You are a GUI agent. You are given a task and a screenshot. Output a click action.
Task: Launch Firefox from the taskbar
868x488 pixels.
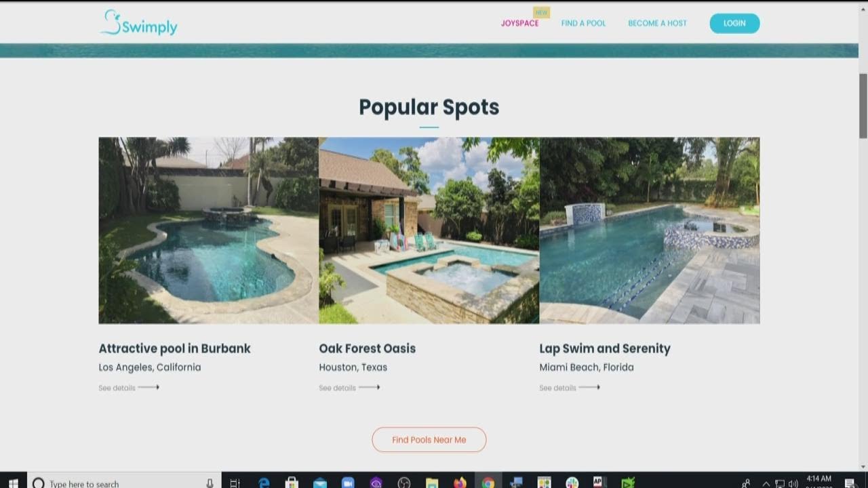[x=460, y=483]
